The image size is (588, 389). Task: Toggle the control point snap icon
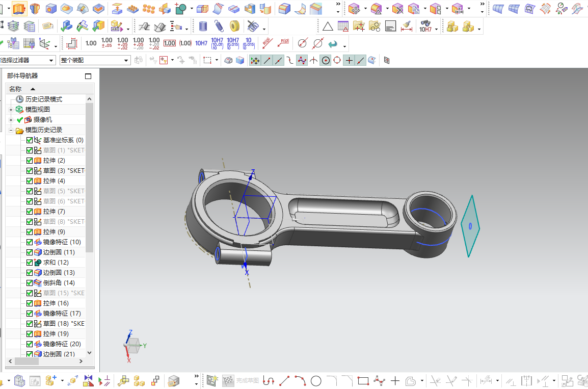point(290,60)
